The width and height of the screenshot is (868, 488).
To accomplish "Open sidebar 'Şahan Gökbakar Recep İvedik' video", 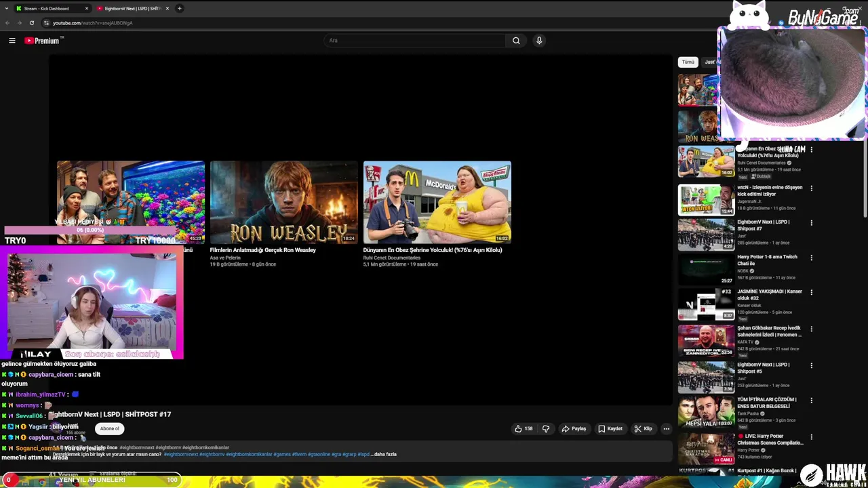I will click(770, 331).
